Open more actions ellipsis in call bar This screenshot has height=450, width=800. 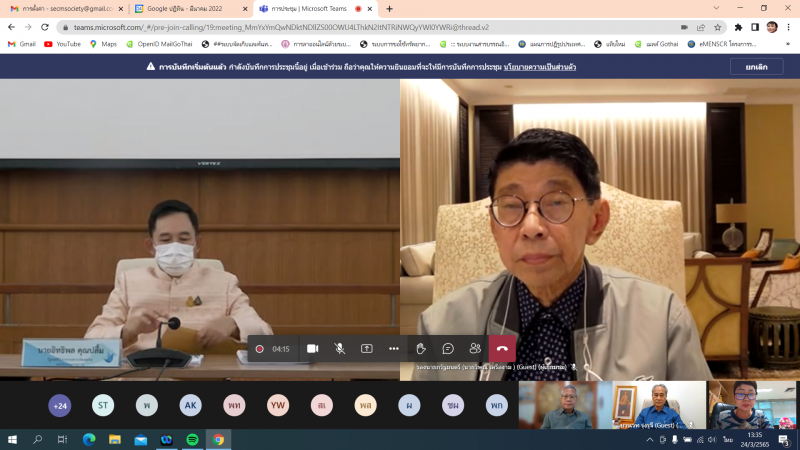pyautogui.click(x=393, y=348)
